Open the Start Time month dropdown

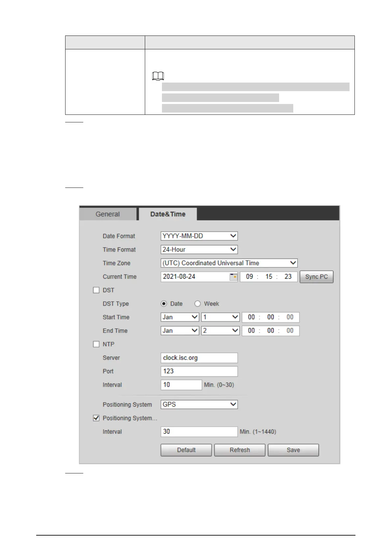[x=180, y=317]
